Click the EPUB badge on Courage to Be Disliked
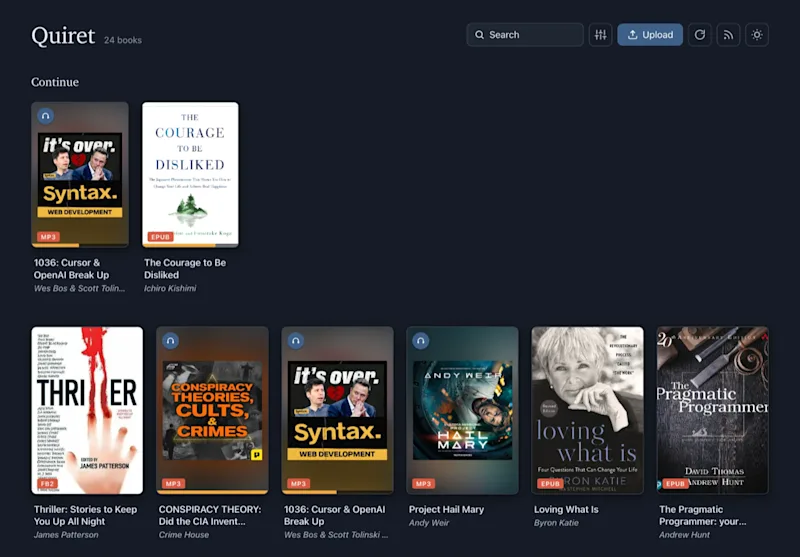The width and height of the screenshot is (800, 557). 160,237
